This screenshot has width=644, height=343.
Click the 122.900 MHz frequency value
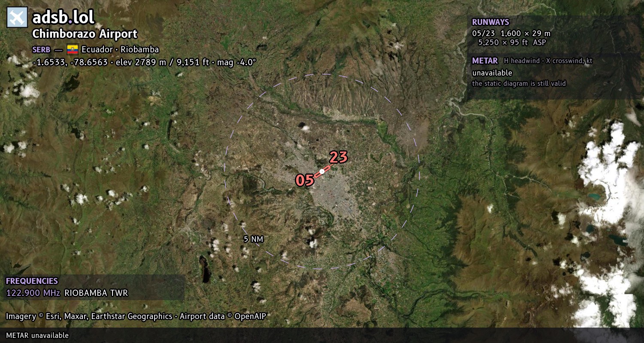pyautogui.click(x=33, y=293)
